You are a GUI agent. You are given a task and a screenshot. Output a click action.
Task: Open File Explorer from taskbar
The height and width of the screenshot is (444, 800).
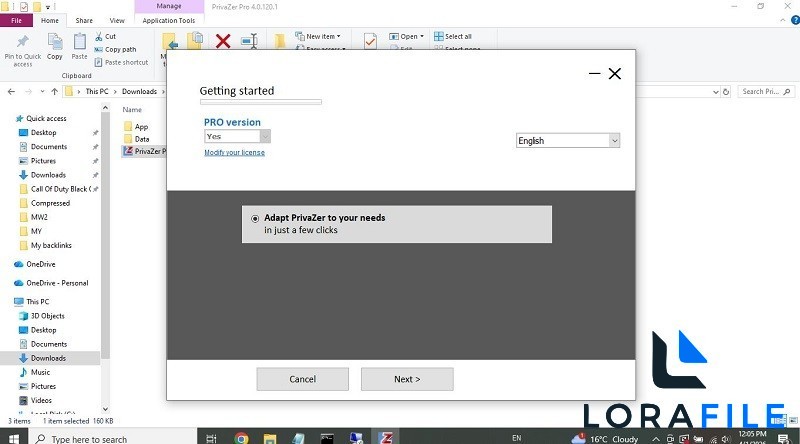[270, 438]
